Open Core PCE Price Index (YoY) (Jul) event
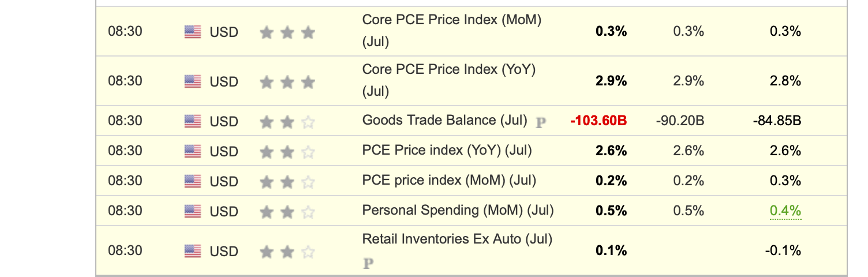This screenshot has height=277, width=868. click(448, 70)
